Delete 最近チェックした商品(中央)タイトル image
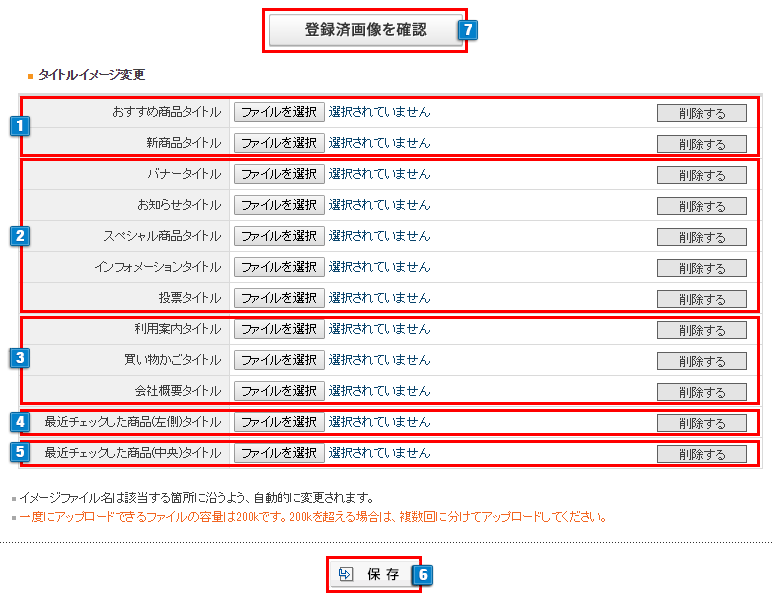 tap(701, 454)
